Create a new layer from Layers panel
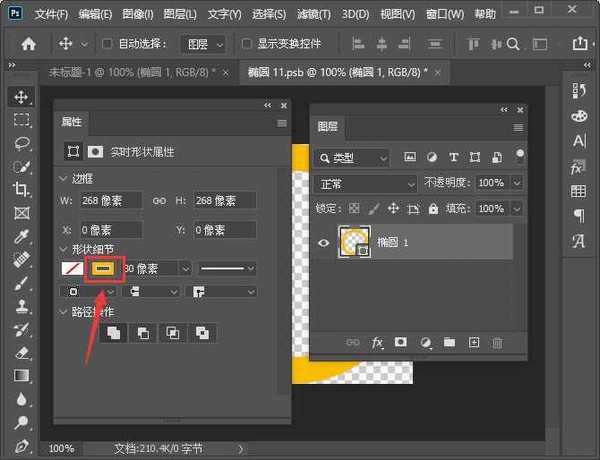Viewport: 600px width, 460px height. [474, 342]
